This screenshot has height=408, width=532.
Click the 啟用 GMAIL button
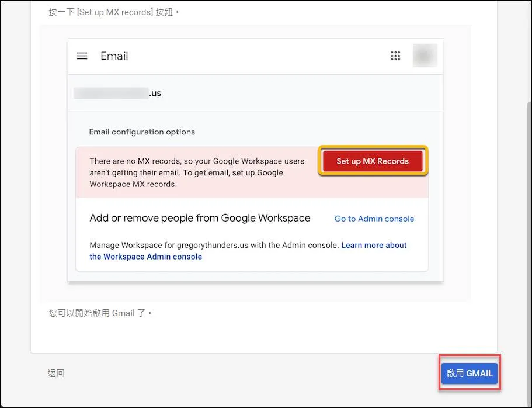[470, 374]
